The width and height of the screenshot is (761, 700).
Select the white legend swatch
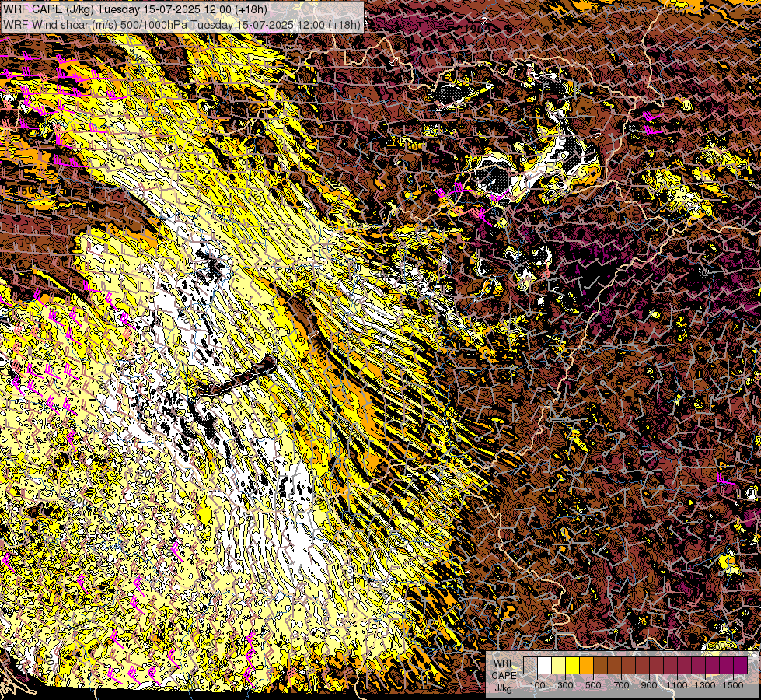pos(545,666)
